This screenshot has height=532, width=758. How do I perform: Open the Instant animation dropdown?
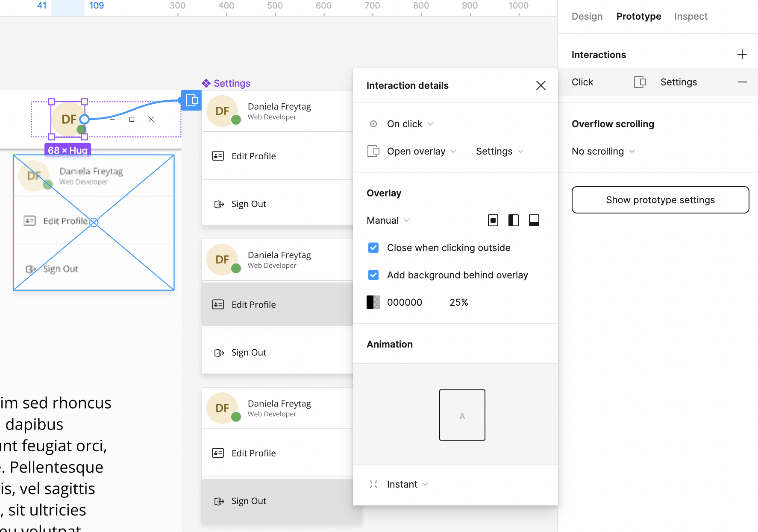pos(407,484)
